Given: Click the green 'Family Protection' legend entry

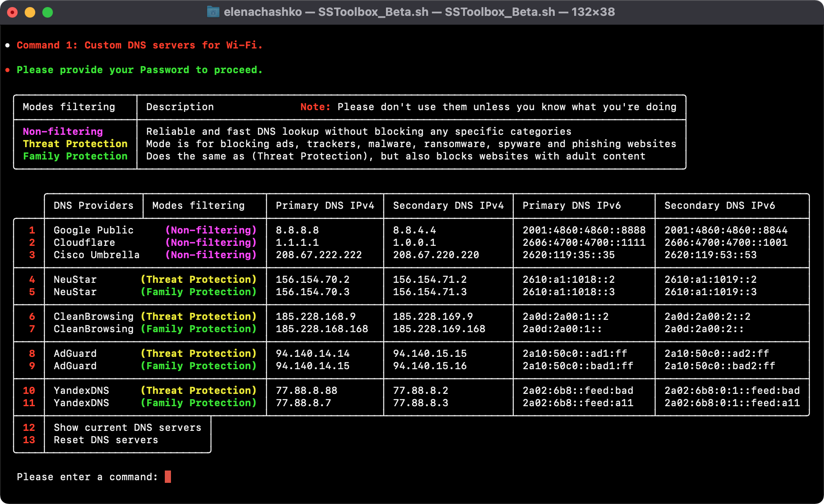Looking at the screenshot, I should pyautogui.click(x=75, y=156).
